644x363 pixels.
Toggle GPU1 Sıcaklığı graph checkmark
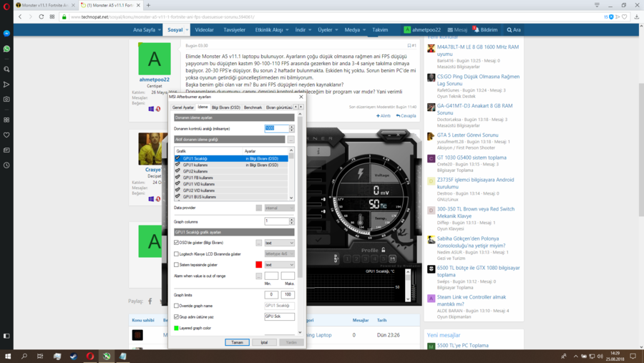point(177,158)
